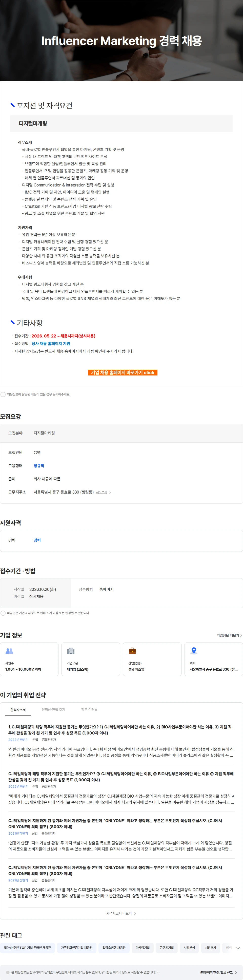Click the 위치 서울특별시 중구 card
Image resolution: width=243 pixels, height=980 pixels.
point(214,659)
